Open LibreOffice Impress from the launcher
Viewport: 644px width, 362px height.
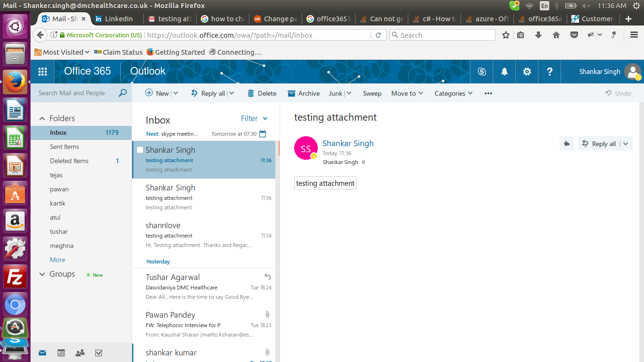pos(15,166)
